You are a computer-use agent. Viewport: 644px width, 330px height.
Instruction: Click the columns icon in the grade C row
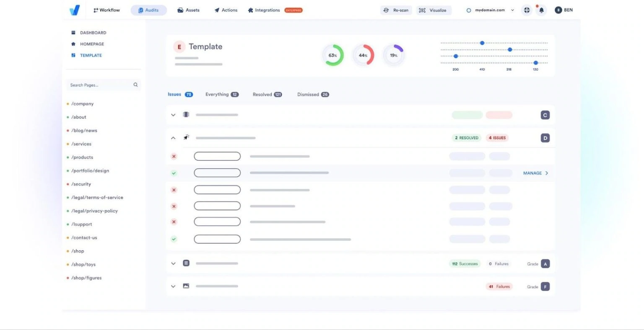(186, 115)
